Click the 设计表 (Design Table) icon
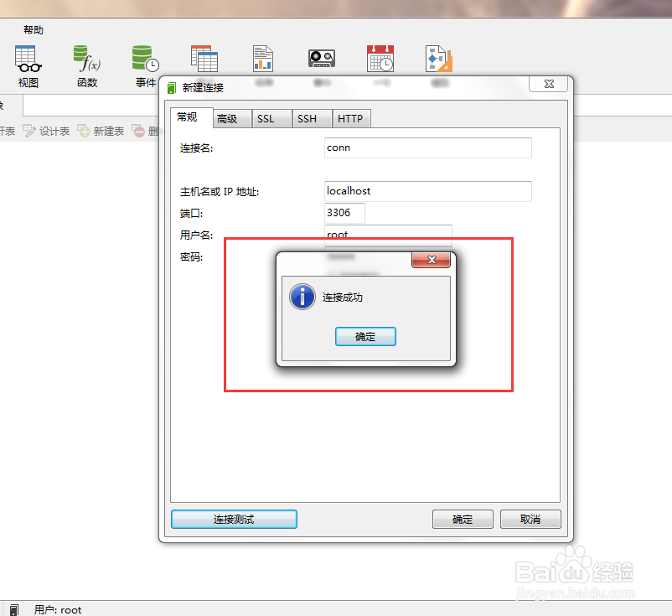Viewport: 672px width, 616px height. pyautogui.click(x=45, y=131)
